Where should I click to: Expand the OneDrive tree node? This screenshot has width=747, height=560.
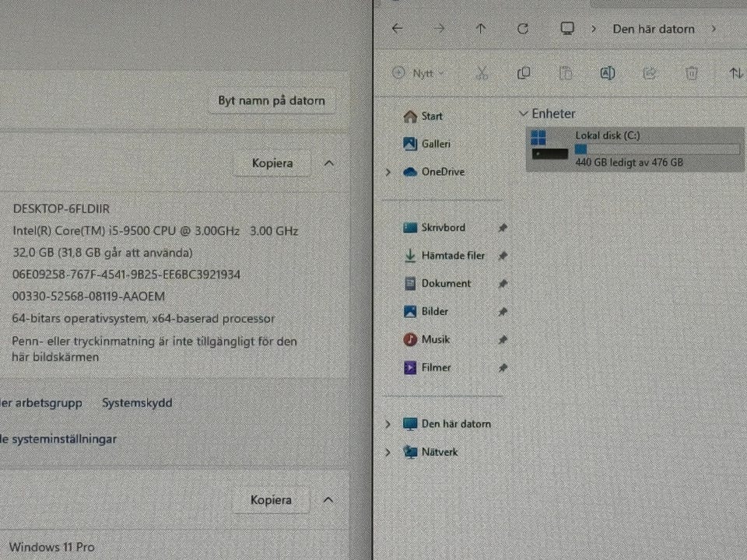[x=388, y=172]
